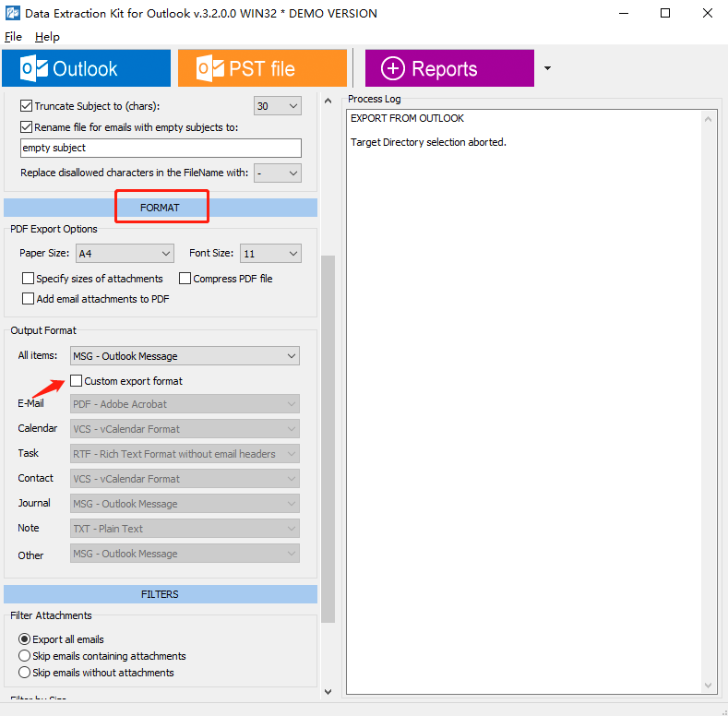Image resolution: width=728 pixels, height=716 pixels.
Task: Click the down arrow of settings scrollbar
Action: (328, 691)
